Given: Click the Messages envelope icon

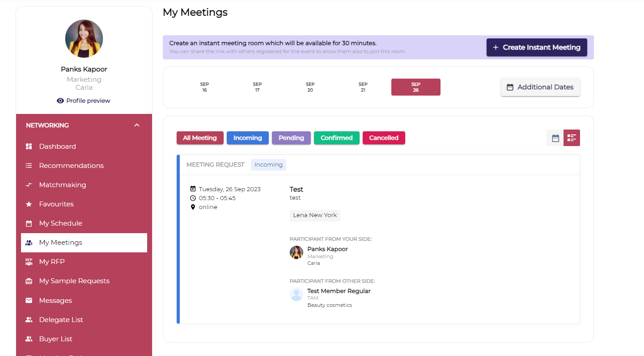Looking at the screenshot, I should pos(29,301).
